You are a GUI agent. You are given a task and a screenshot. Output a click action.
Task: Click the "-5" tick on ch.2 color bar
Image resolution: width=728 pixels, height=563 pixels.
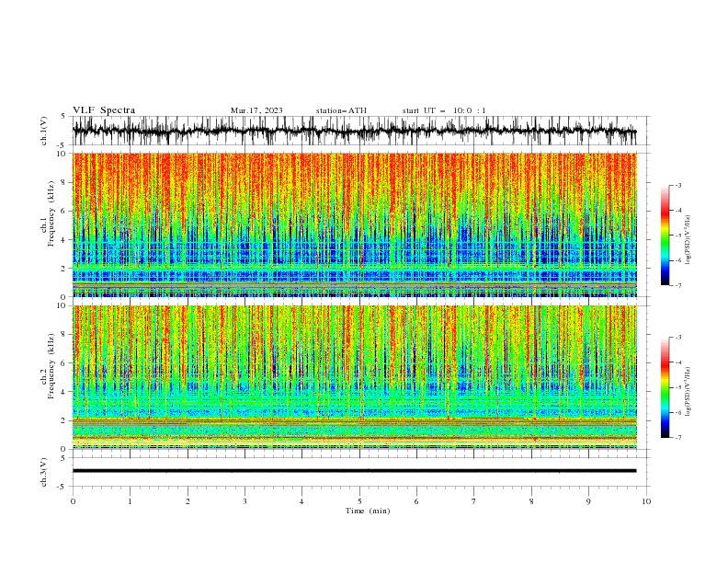point(678,387)
